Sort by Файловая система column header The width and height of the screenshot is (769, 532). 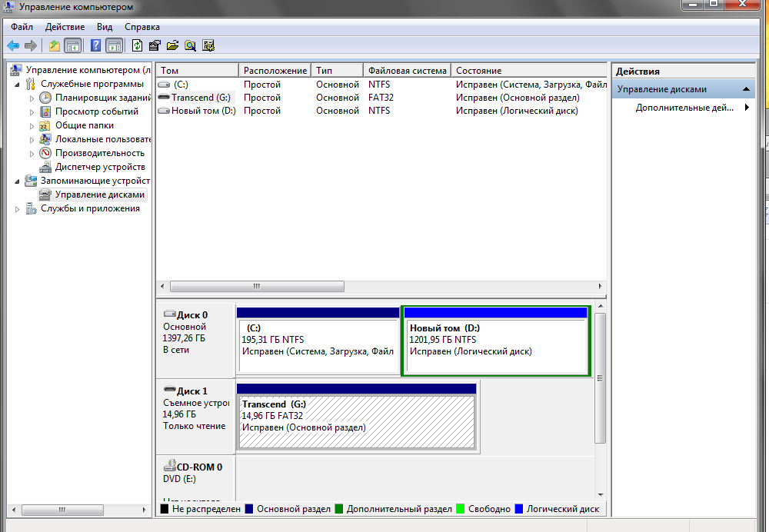click(406, 71)
